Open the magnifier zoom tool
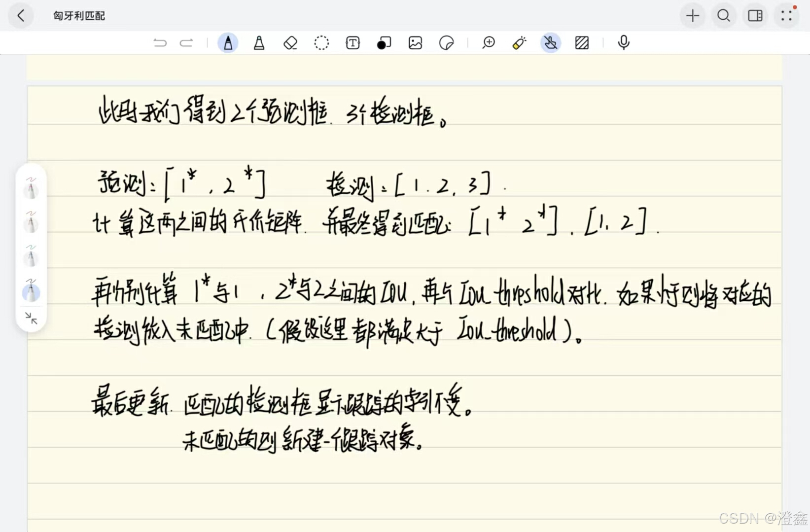This screenshot has width=810, height=532. pos(489,43)
